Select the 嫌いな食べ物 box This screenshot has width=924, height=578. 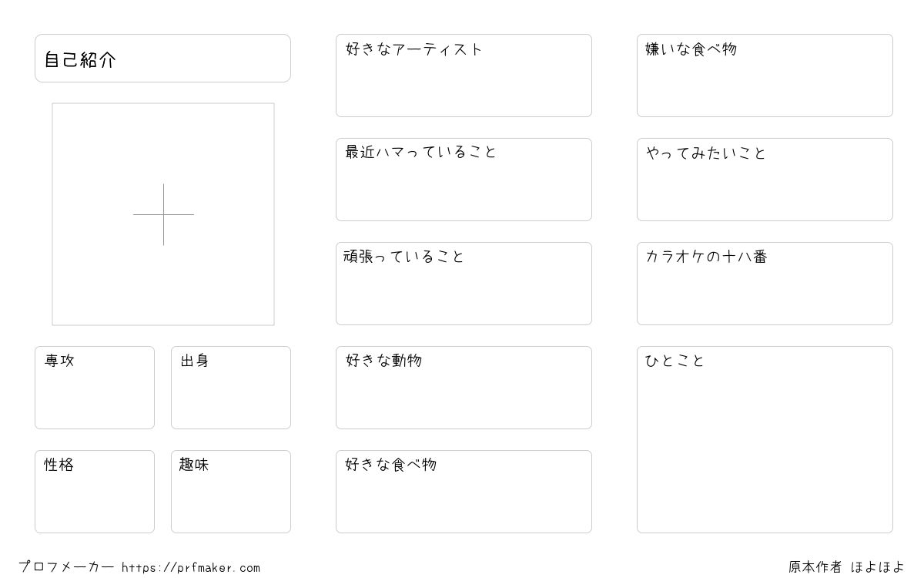click(765, 76)
